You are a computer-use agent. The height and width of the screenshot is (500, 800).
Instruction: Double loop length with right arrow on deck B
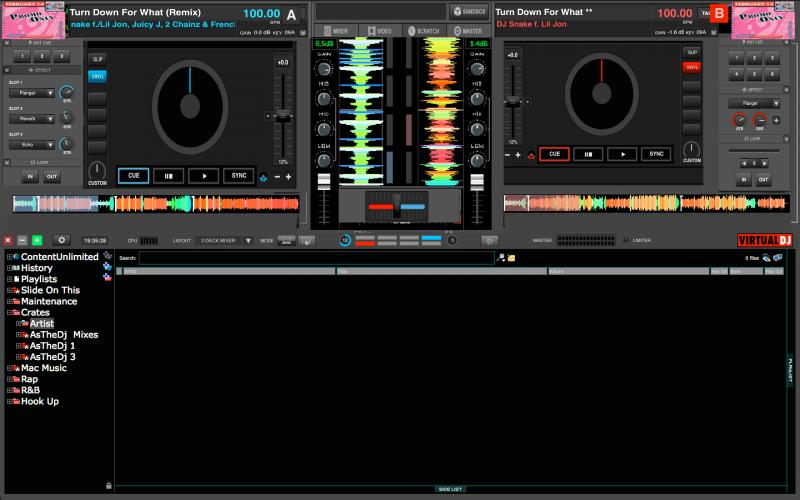[764, 163]
